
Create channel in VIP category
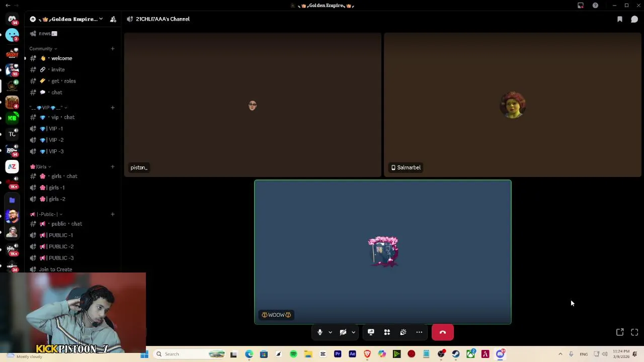[x=113, y=108]
